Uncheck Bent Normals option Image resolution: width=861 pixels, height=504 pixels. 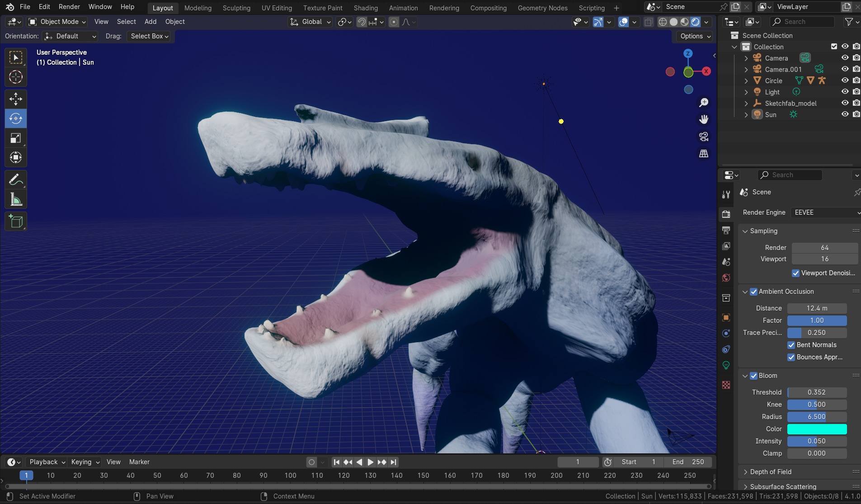pyautogui.click(x=791, y=345)
